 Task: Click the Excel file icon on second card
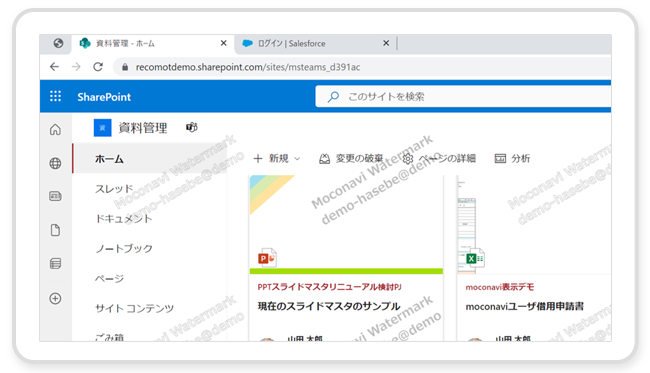coord(475,258)
